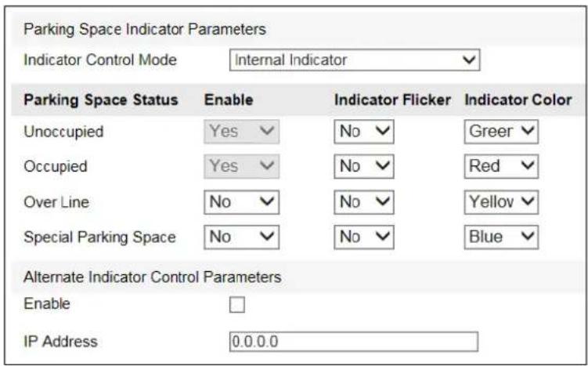Click the Alternate Indicator Control Parameters heading

(x=152, y=277)
